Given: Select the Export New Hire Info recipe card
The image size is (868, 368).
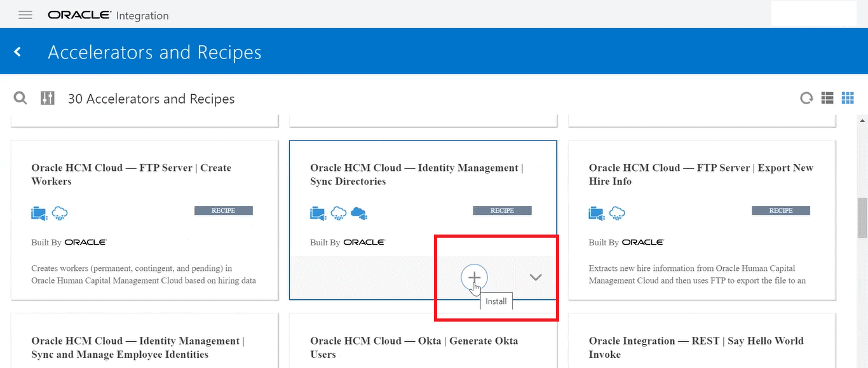Looking at the screenshot, I should tap(700, 174).
